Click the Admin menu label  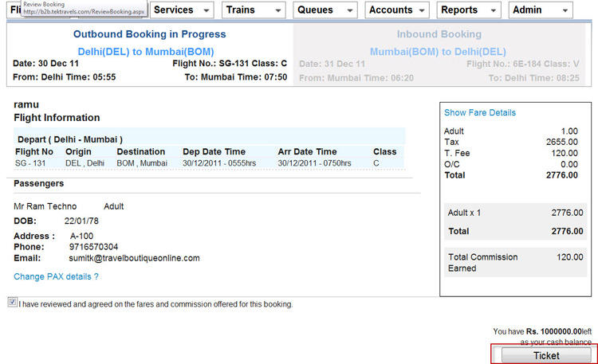tap(527, 10)
